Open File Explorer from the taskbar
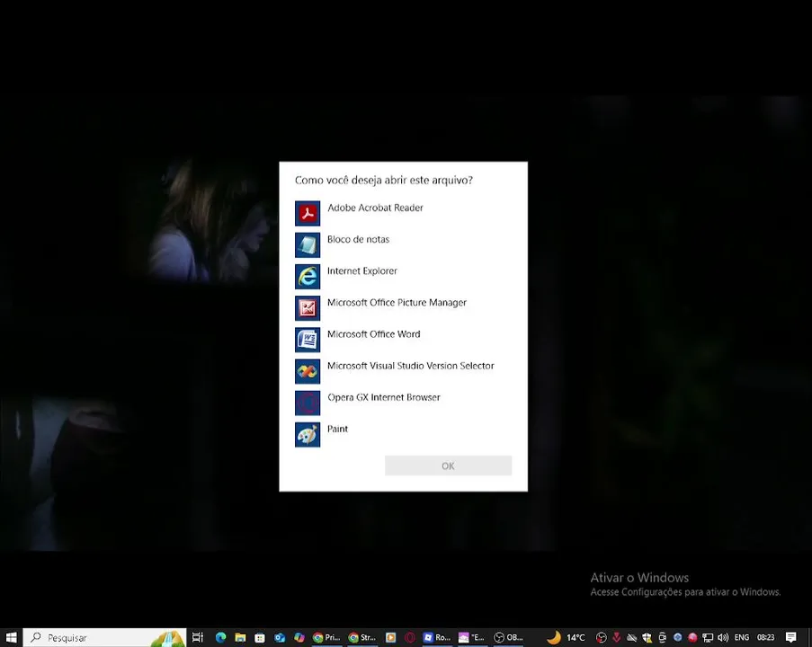 (x=240, y=637)
